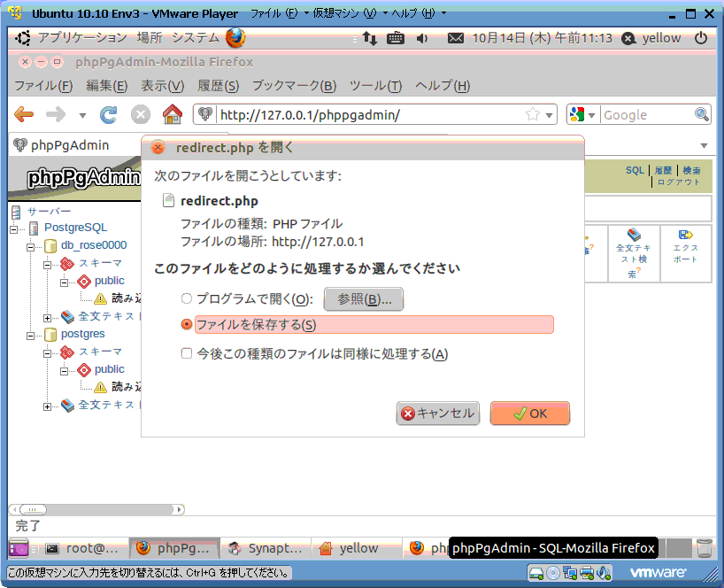The image size is (724, 588).
Task: Click the VMware CD drive status icon
Action: pos(552,573)
